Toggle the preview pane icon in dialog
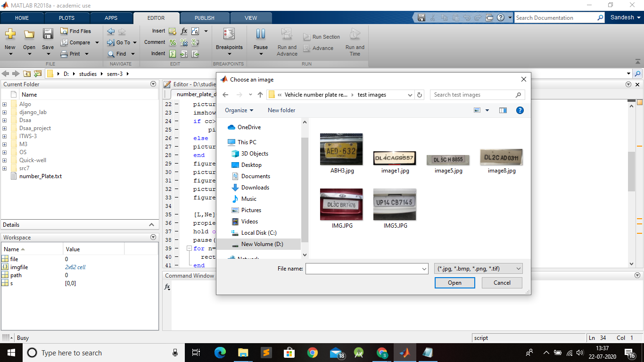644x362 pixels. click(503, 110)
